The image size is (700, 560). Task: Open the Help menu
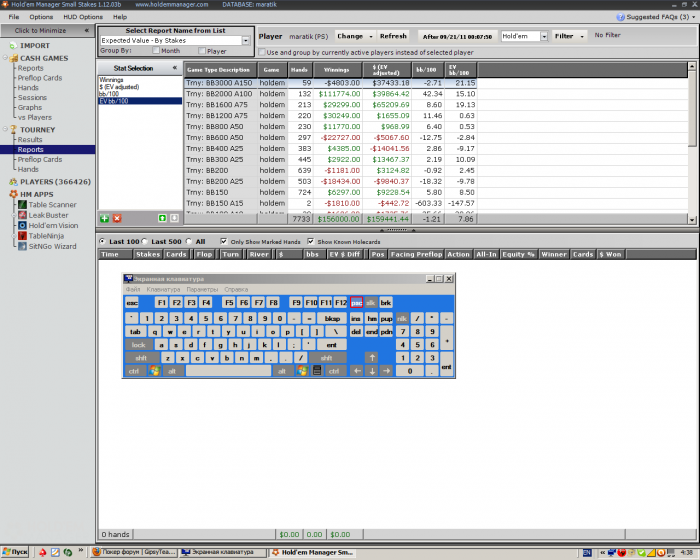120,17
